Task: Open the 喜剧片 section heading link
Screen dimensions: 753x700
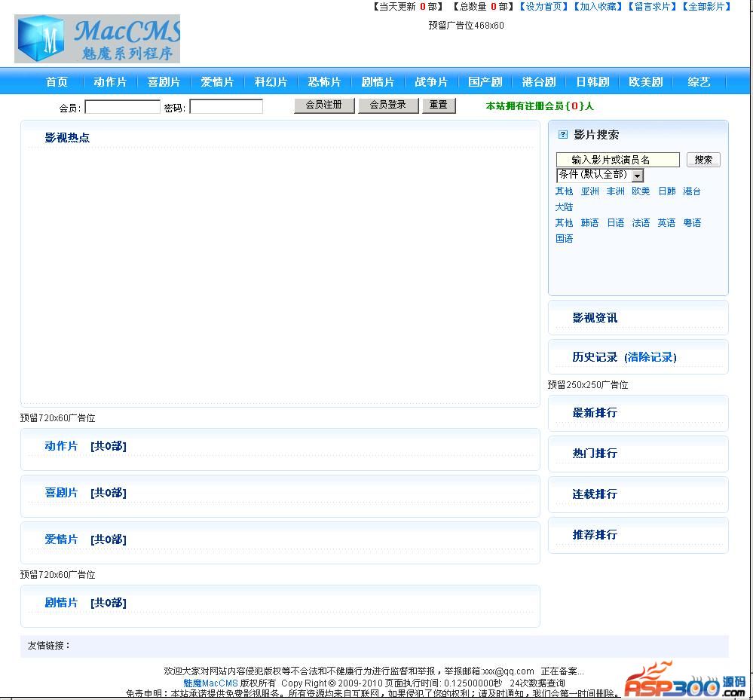Action: 61,493
